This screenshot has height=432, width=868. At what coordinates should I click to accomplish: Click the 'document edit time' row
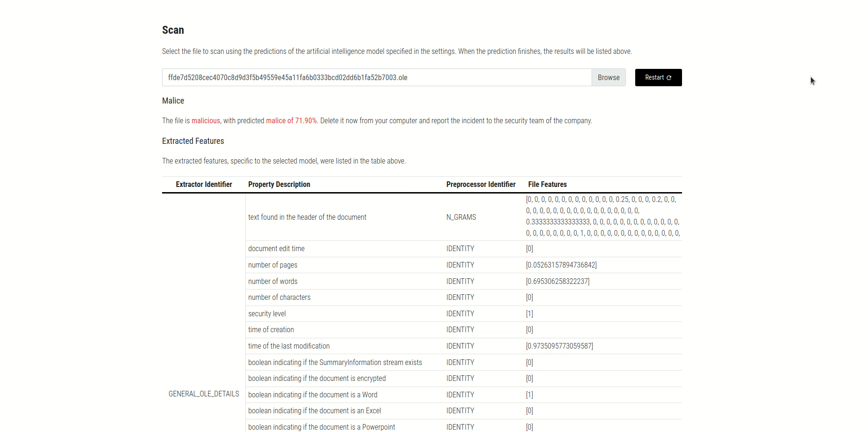tap(464, 249)
